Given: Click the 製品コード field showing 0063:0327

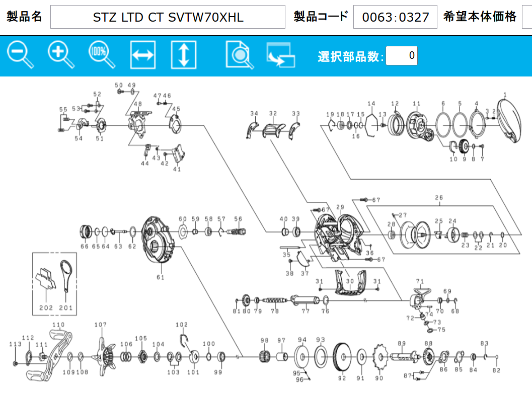Looking at the screenshot, I should tap(395, 18).
